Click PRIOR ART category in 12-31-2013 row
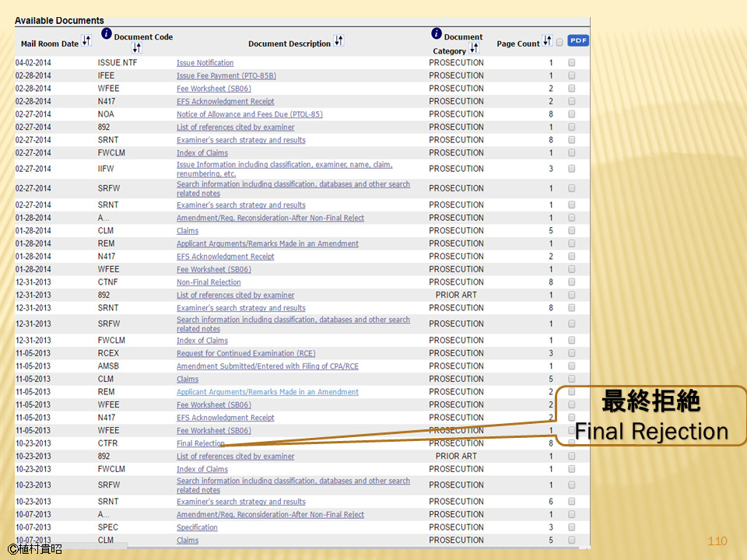 [x=456, y=295]
